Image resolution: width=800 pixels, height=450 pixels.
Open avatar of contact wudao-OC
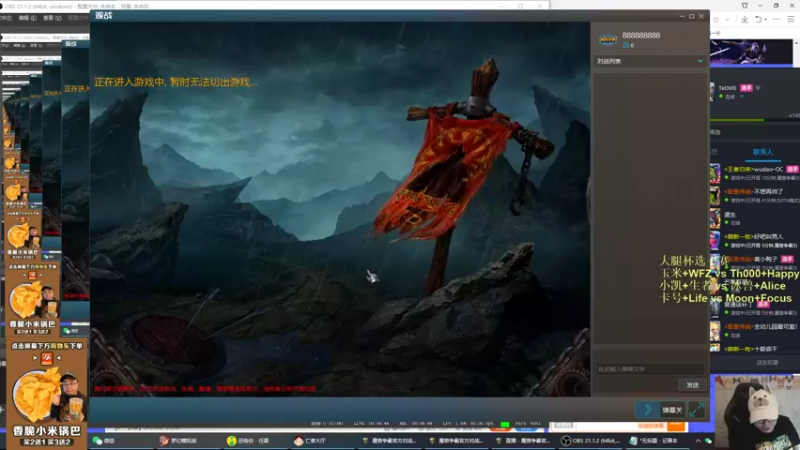(x=715, y=173)
